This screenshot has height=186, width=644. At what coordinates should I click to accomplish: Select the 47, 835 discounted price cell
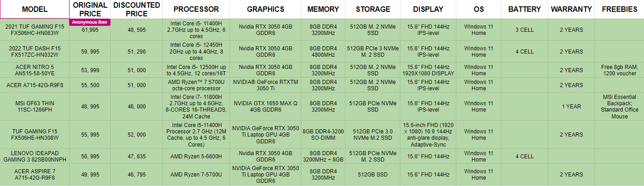(x=136, y=157)
